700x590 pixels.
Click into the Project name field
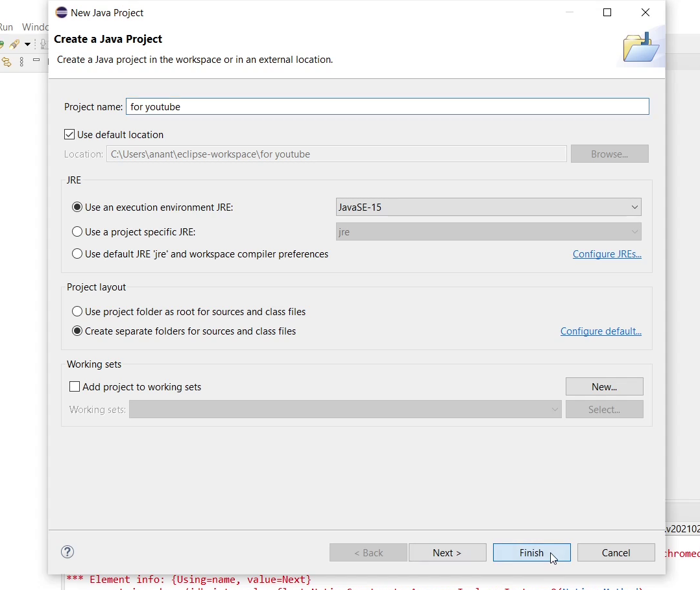coord(387,107)
